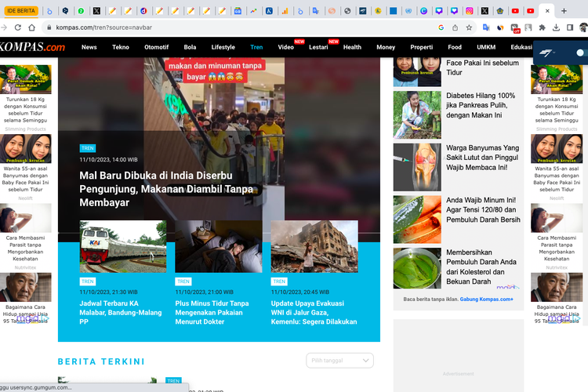
Task: Open the KA Malabar train thumbnail
Action: [122, 246]
